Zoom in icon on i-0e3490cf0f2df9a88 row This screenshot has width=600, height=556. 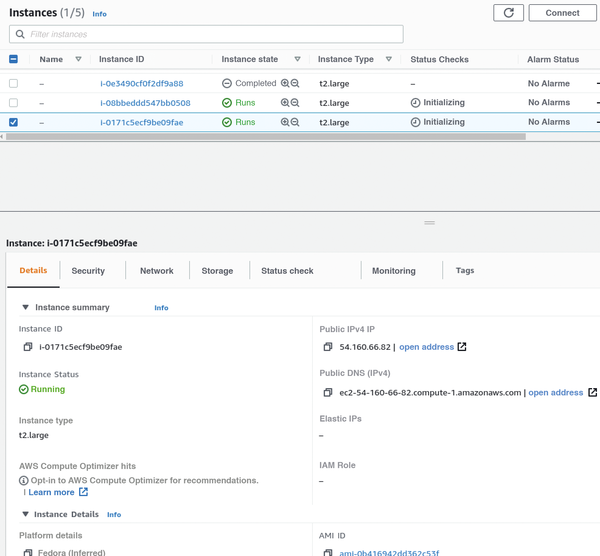(285, 83)
